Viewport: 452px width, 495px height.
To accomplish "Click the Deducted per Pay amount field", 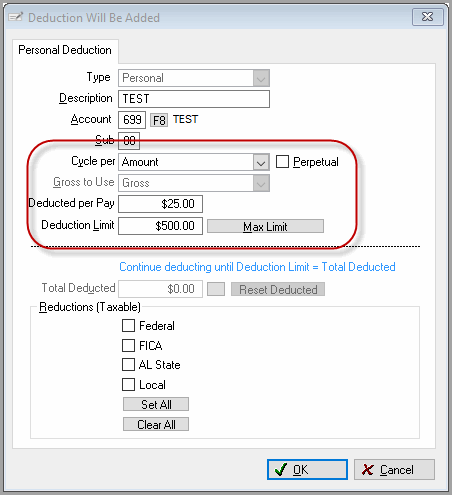I will (x=160, y=204).
